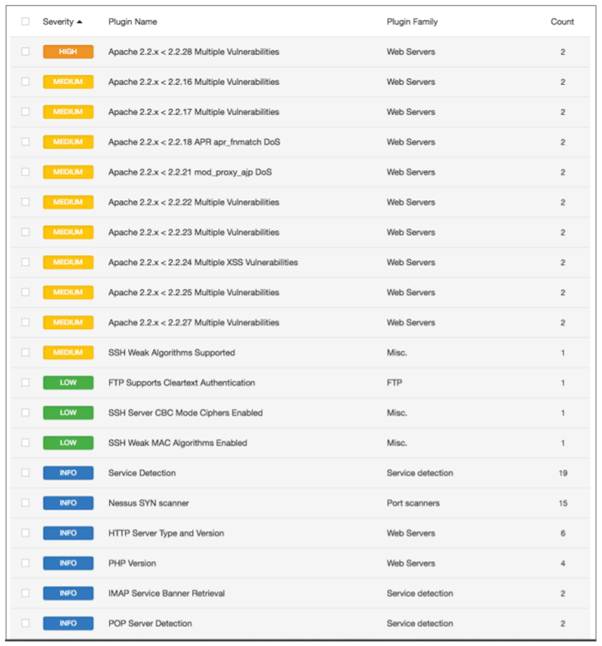Toggle the select-all checkbox in header
The height and width of the screenshot is (646, 602).
[x=25, y=21]
